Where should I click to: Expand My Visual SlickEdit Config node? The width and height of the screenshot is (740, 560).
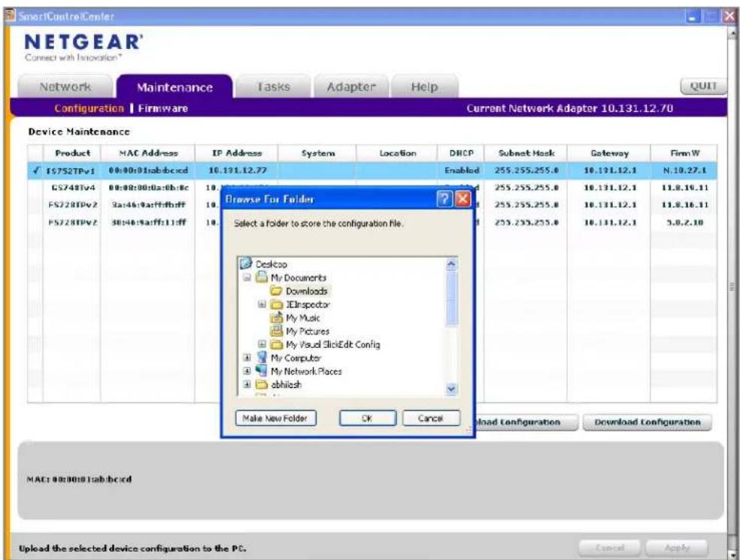tap(262, 344)
